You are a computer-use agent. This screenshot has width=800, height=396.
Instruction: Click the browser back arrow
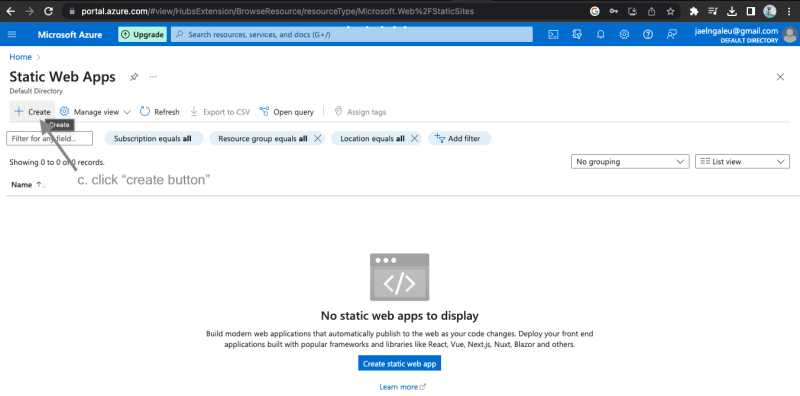[11, 11]
